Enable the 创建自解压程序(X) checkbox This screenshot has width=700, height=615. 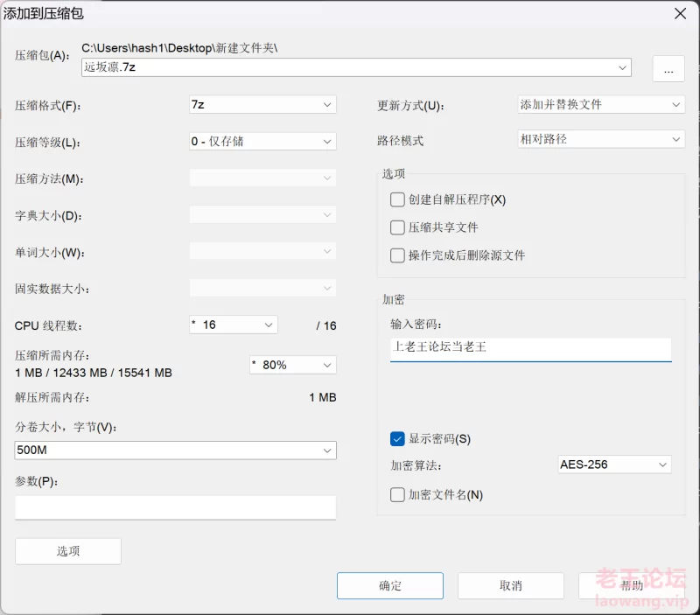point(397,199)
